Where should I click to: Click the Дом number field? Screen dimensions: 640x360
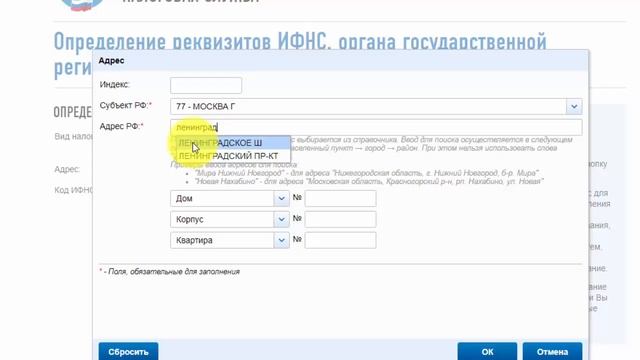click(340, 198)
